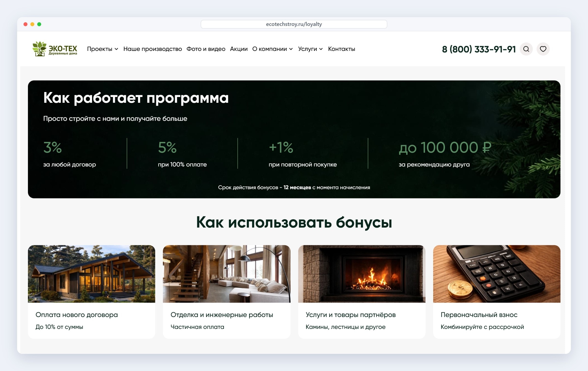Click the text Комбинируйте с рассрочкой
Image resolution: width=588 pixels, height=371 pixels.
482,327
